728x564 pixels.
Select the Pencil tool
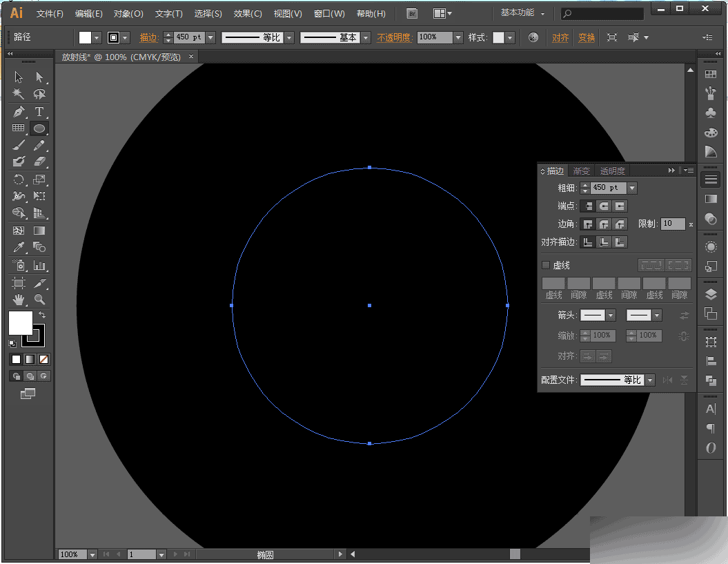[39, 145]
